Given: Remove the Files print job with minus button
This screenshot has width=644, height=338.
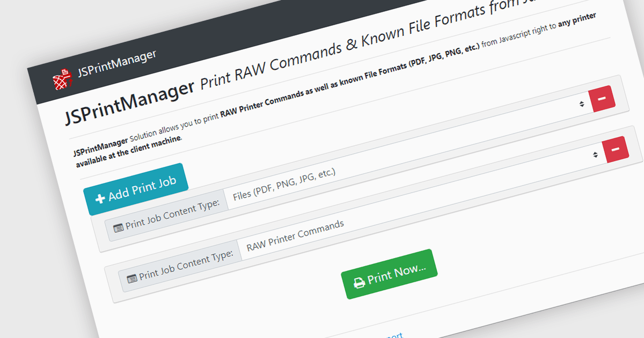Looking at the screenshot, I should (602, 99).
